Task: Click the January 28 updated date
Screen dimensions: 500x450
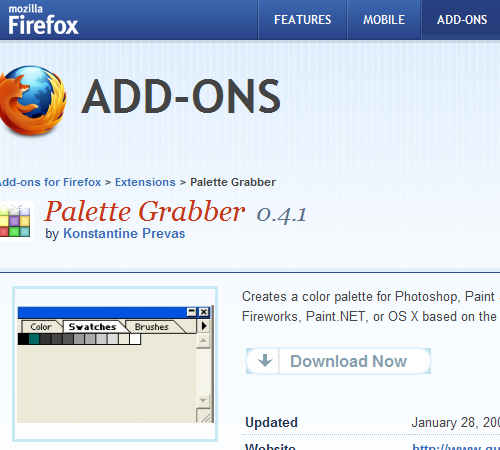Action: tap(456, 423)
